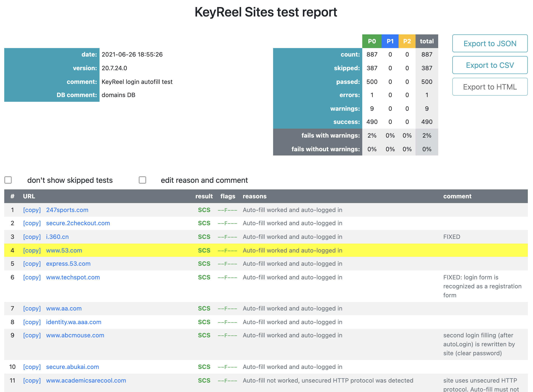Viewport: 533px width, 392px height.
Task: Copy the URL for 247sports.com
Action: [32, 210]
